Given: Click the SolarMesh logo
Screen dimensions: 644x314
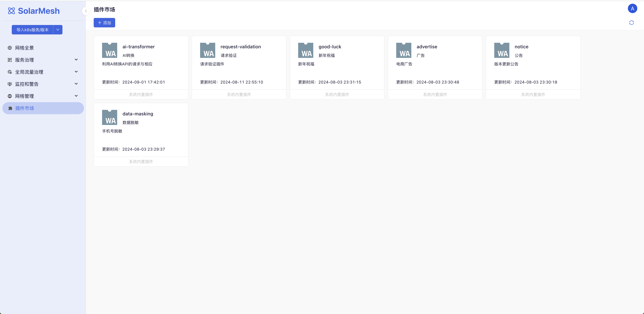Looking at the screenshot, I should click(34, 11).
